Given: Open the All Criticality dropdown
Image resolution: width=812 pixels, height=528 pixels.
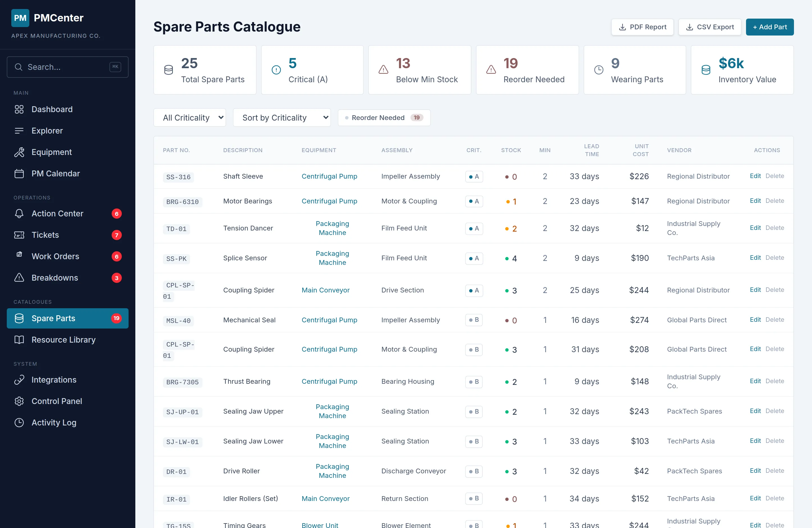Looking at the screenshot, I should pos(190,117).
